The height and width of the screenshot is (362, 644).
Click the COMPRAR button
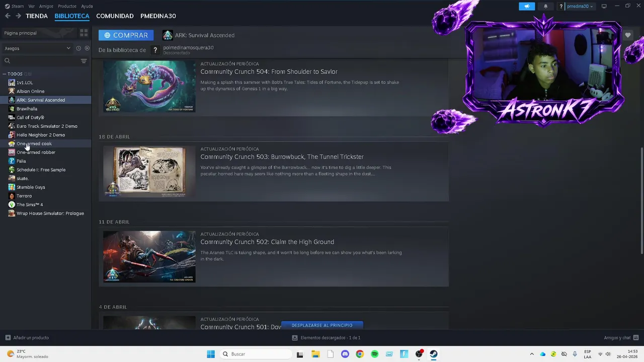(x=126, y=35)
